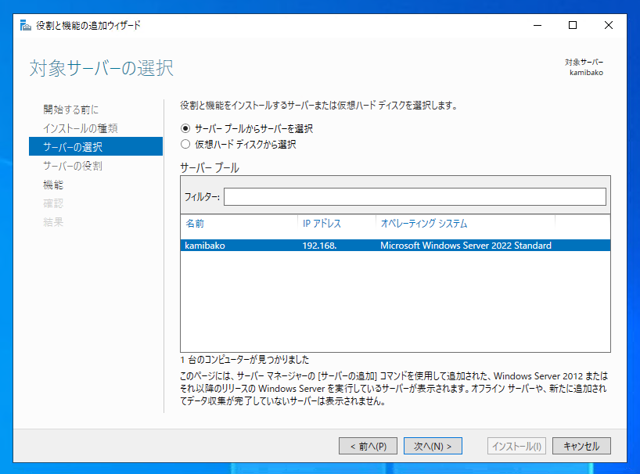Go to サーバーの役割 step
Image resolution: width=640 pixels, height=474 pixels.
click(73, 166)
